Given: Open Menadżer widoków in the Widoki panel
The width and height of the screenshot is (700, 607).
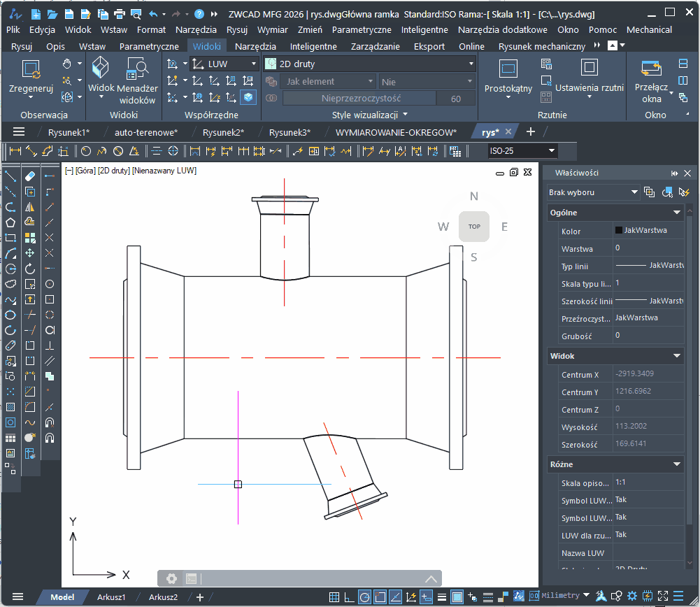Looking at the screenshot, I should (x=138, y=68).
